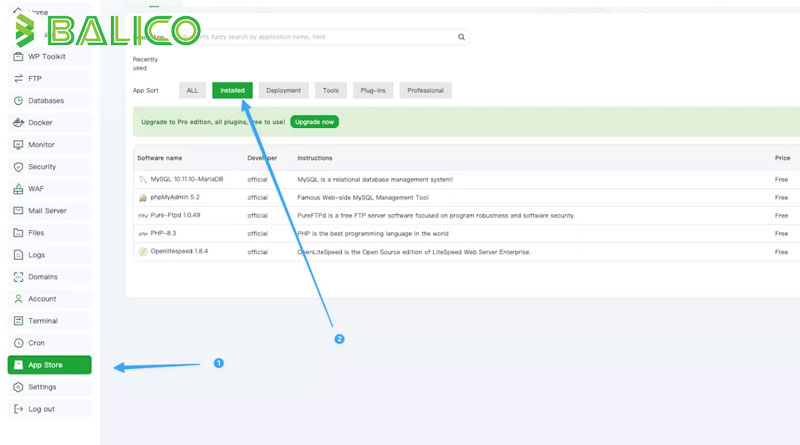Switch to the ALL app filter
Viewport: 800px width, 445px height.
click(192, 90)
